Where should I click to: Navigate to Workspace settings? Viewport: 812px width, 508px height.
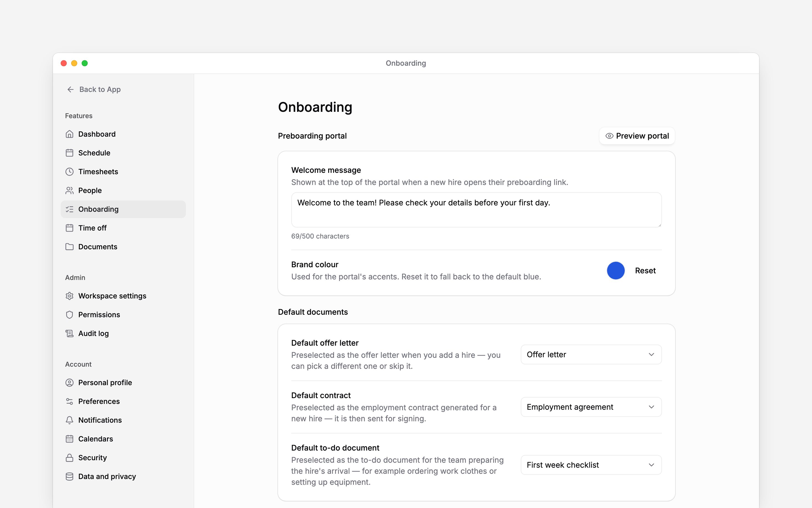[x=123, y=296]
